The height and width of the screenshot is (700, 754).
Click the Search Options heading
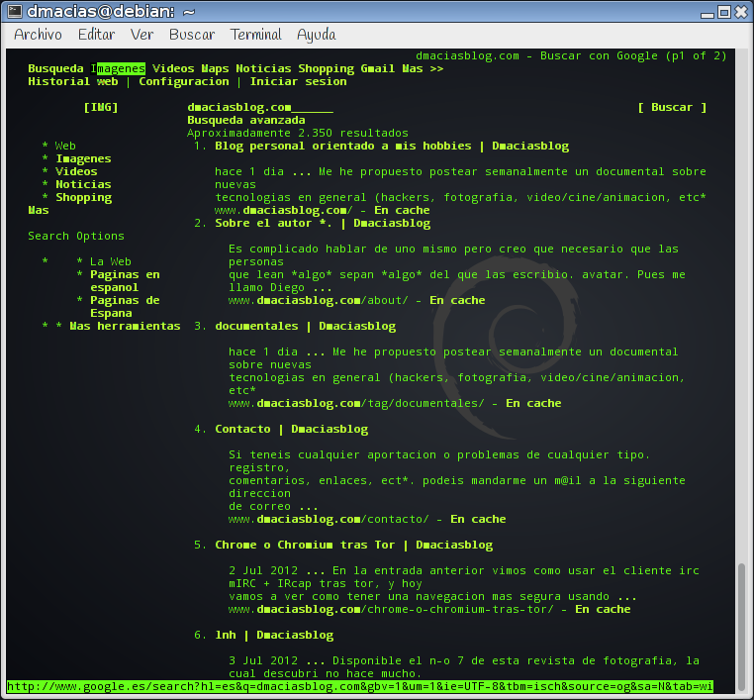pos(76,236)
